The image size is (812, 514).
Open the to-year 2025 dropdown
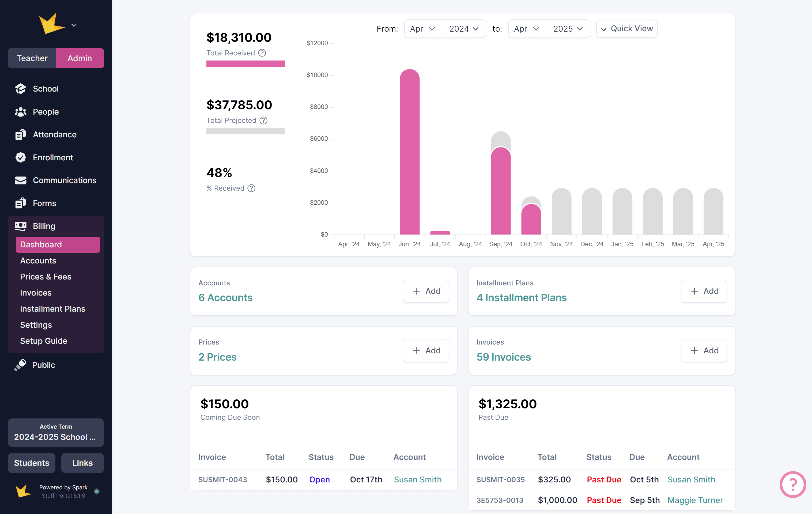[568, 29]
